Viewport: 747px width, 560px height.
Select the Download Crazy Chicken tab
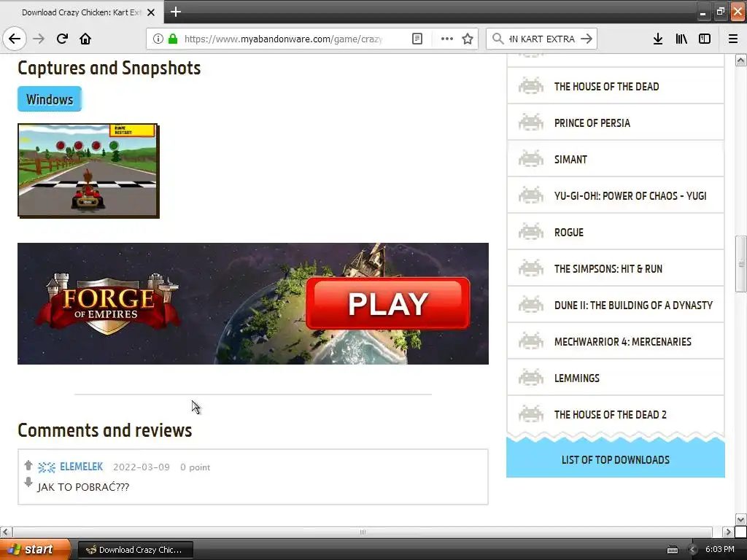coord(82,12)
